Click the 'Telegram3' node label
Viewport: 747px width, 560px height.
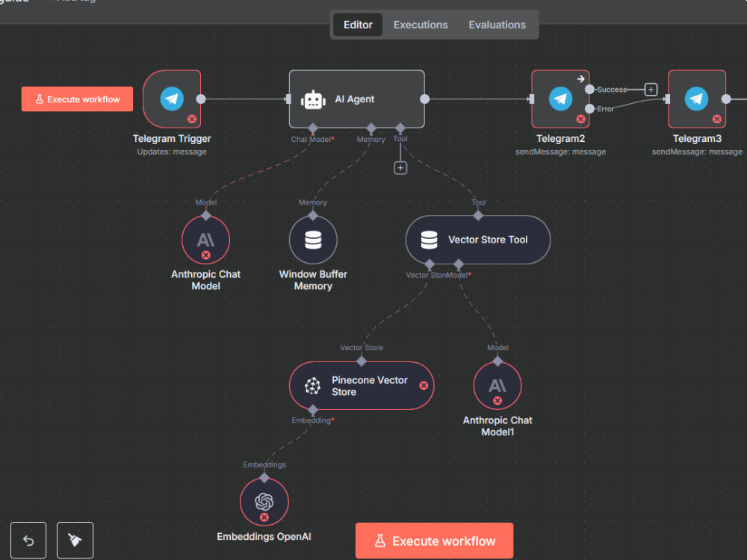coord(697,139)
